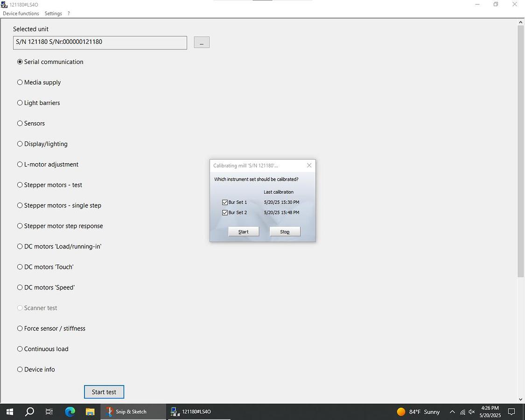Open the notification center icon
The height and width of the screenshot is (420, 525).
point(511,412)
